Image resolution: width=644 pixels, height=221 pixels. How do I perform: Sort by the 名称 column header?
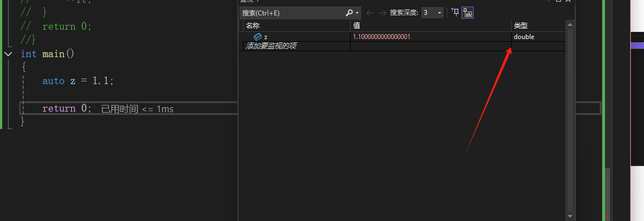click(297, 25)
